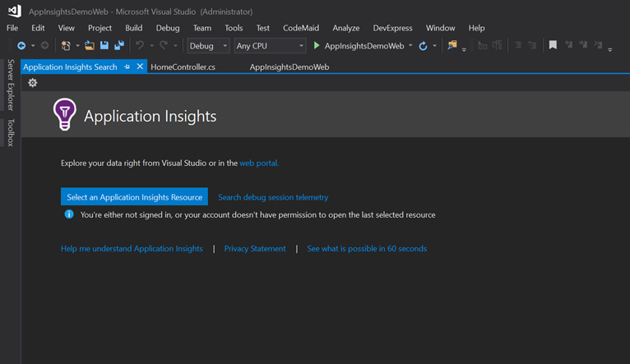Open the Test menu
Viewport: 630px width, 364px height.
(262, 28)
